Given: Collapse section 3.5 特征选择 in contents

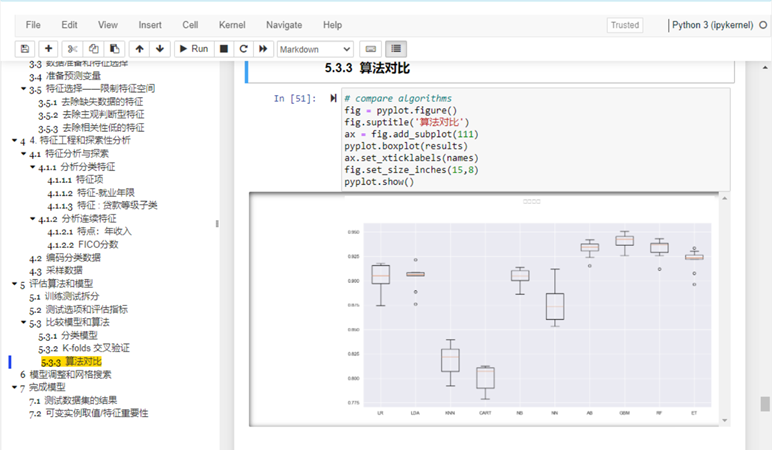Looking at the screenshot, I should 23,90.
